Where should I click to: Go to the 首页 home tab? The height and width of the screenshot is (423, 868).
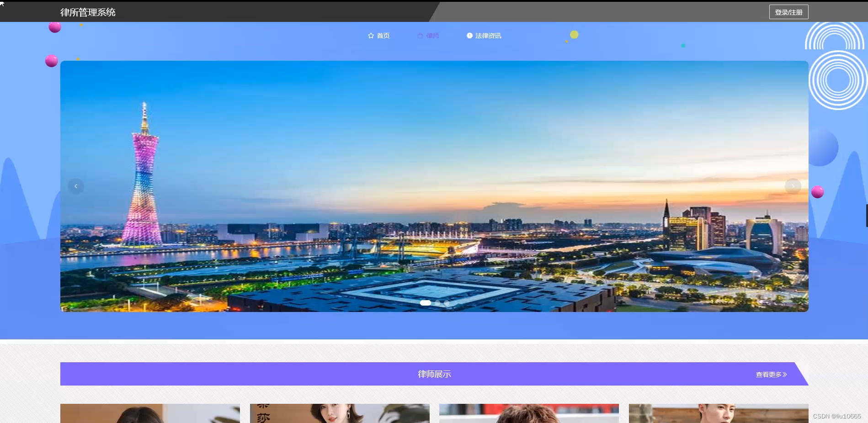(379, 36)
